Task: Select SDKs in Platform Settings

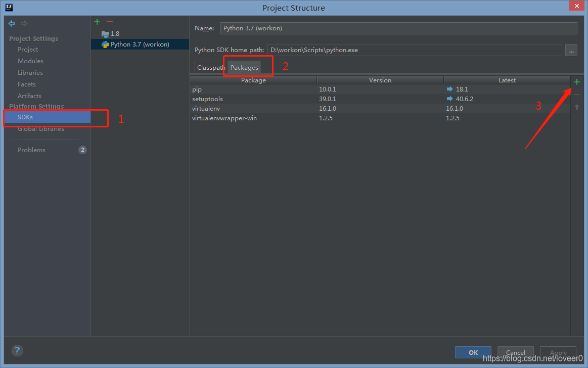Action: tap(47, 117)
